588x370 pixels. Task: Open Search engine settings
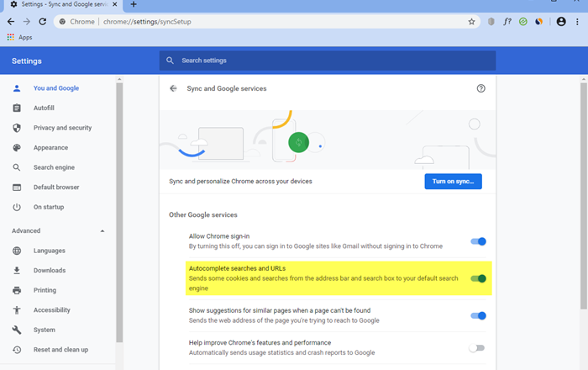pyautogui.click(x=54, y=167)
